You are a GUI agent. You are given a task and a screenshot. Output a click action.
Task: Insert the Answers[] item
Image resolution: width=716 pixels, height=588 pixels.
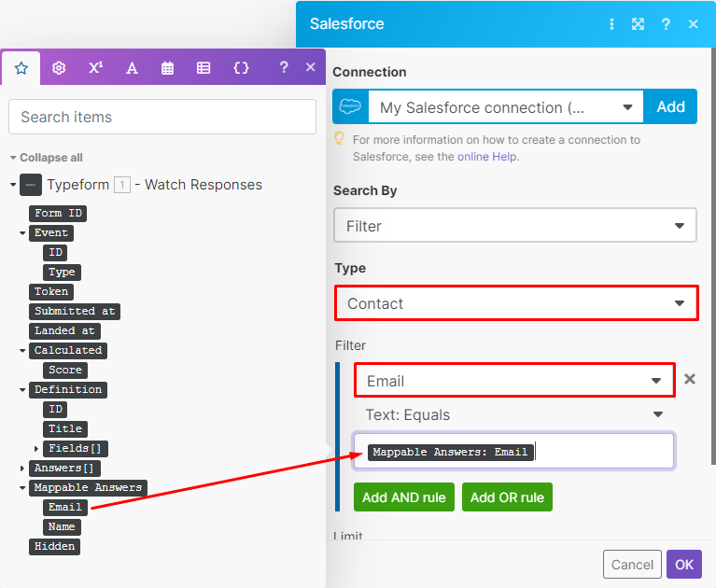tap(64, 469)
